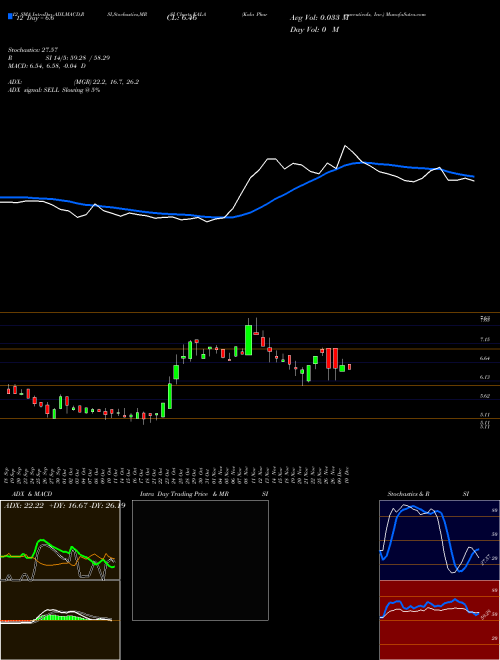Click the 'Stochastics & R' panel title
The width and height of the screenshot is (500, 660).
point(408,494)
